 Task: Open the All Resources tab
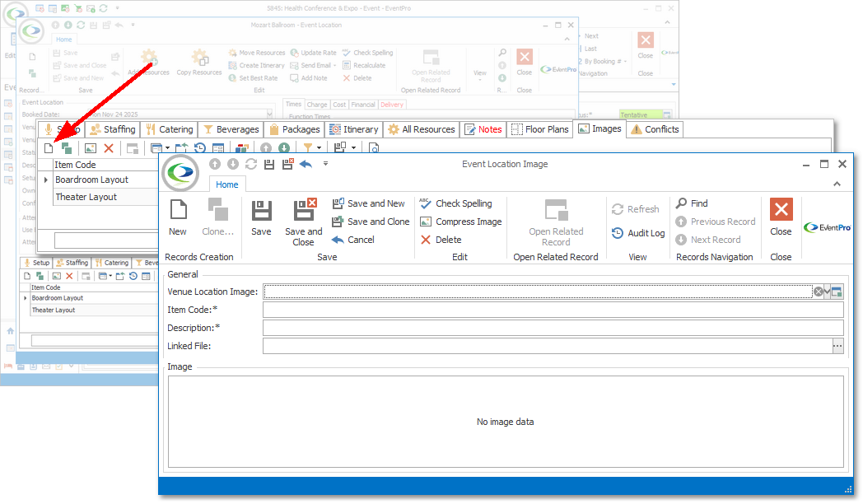pos(422,129)
